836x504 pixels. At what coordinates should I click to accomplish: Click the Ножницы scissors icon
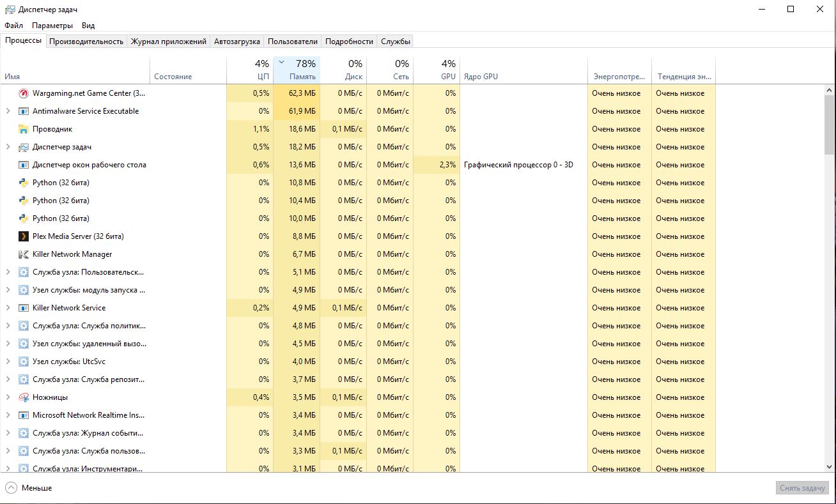coord(24,397)
